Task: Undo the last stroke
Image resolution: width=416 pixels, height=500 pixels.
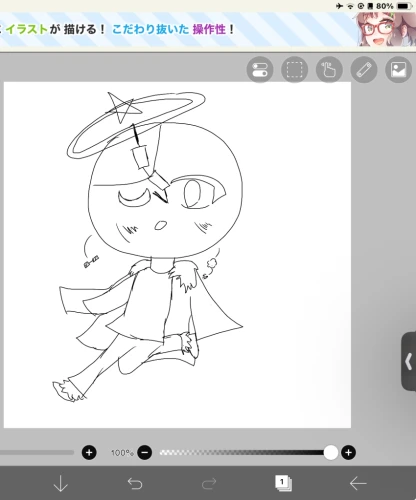Action: (x=135, y=483)
